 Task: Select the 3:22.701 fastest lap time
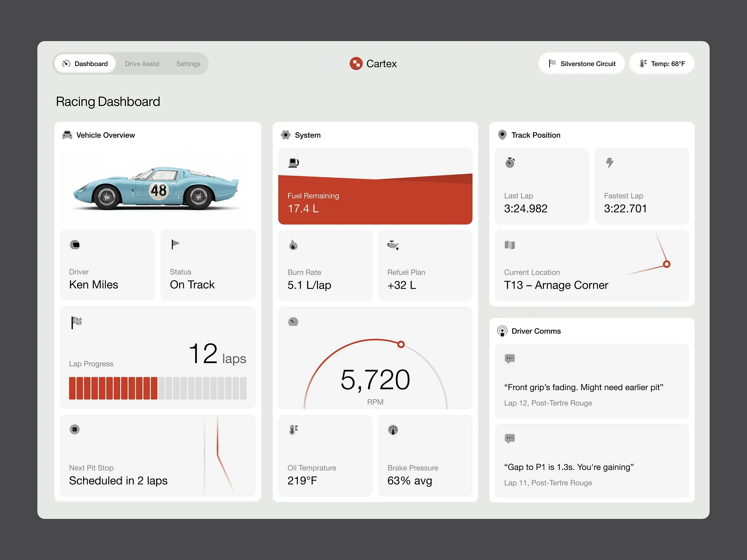pyautogui.click(x=625, y=209)
